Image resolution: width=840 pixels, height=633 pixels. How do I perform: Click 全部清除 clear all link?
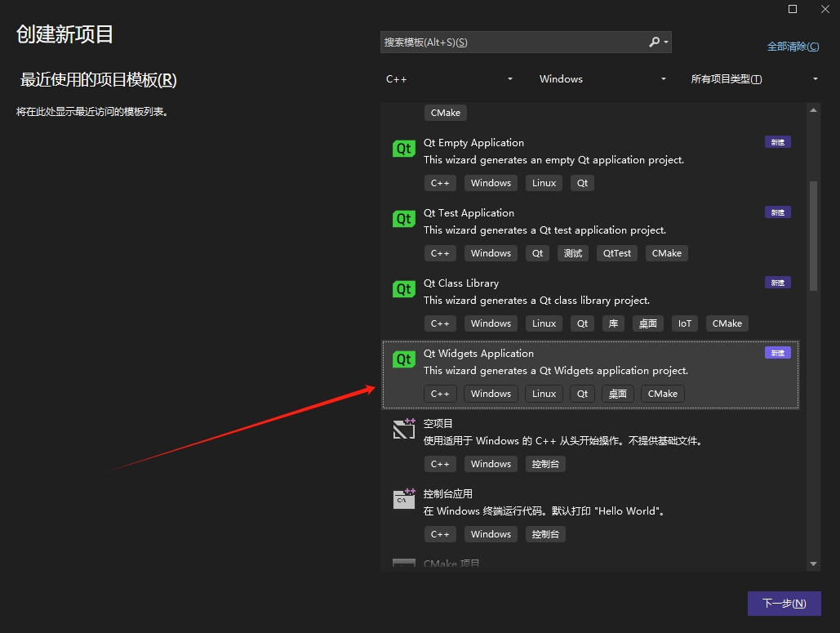793,47
